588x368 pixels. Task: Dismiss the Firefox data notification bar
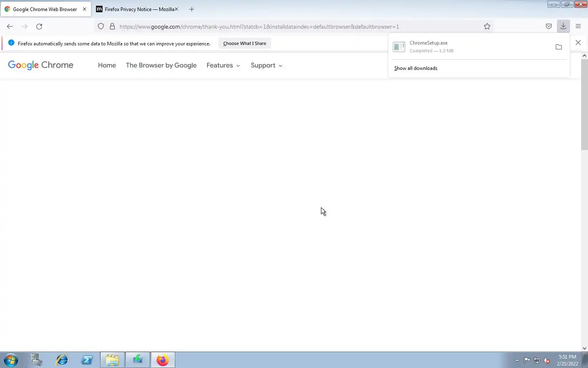click(578, 43)
